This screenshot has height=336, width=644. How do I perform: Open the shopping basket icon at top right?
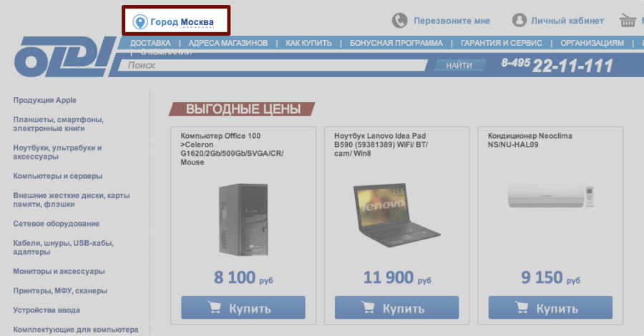pos(628,20)
